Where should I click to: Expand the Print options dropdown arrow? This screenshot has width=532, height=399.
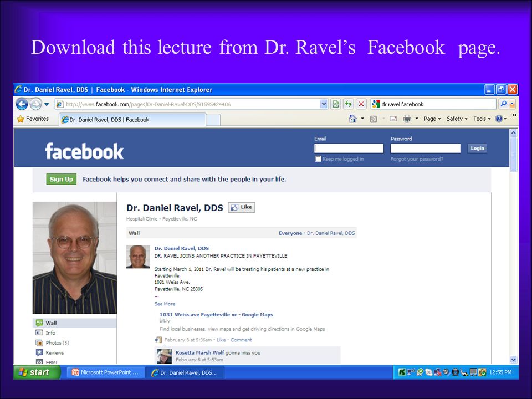click(417, 119)
